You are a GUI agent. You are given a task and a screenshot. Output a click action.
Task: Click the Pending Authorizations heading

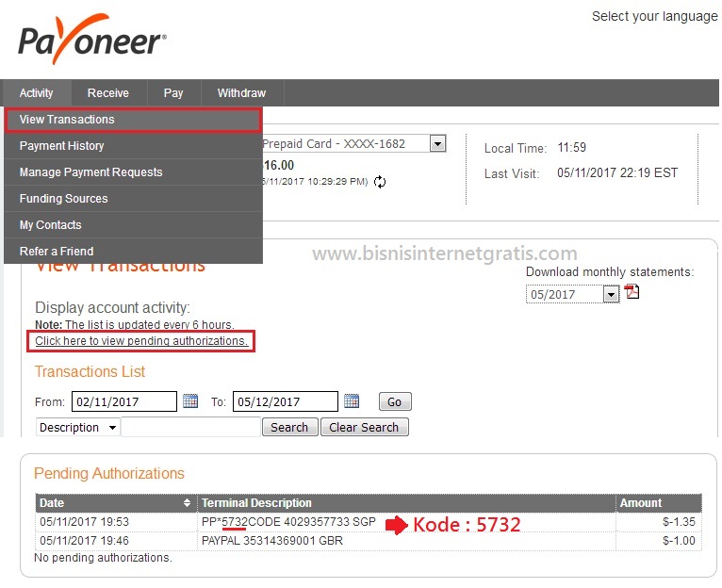pyautogui.click(x=109, y=473)
